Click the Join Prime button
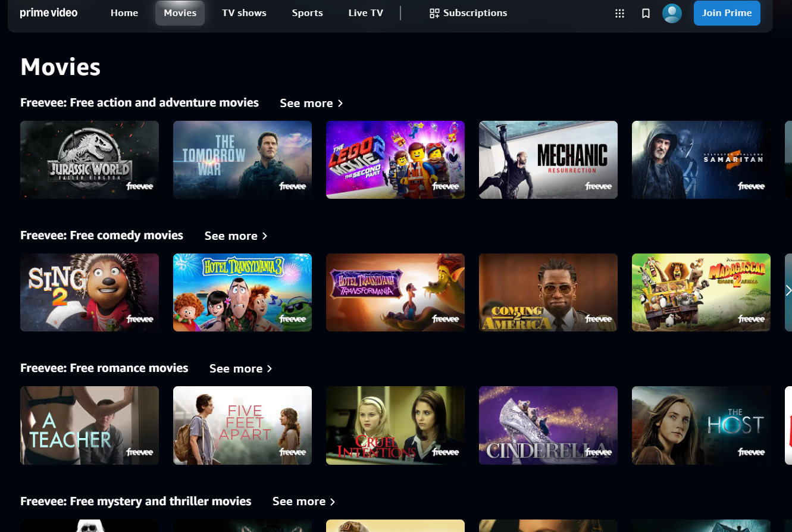This screenshot has width=792, height=532. [x=727, y=12]
